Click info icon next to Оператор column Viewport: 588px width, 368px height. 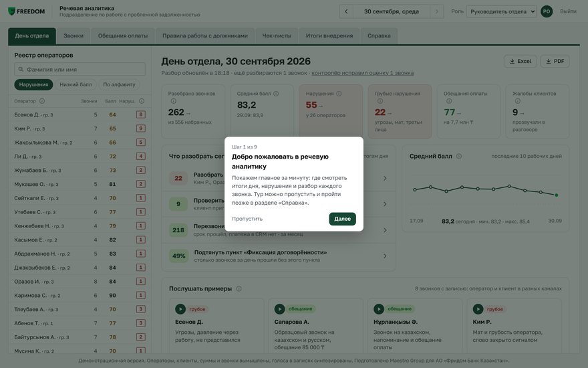click(x=42, y=101)
